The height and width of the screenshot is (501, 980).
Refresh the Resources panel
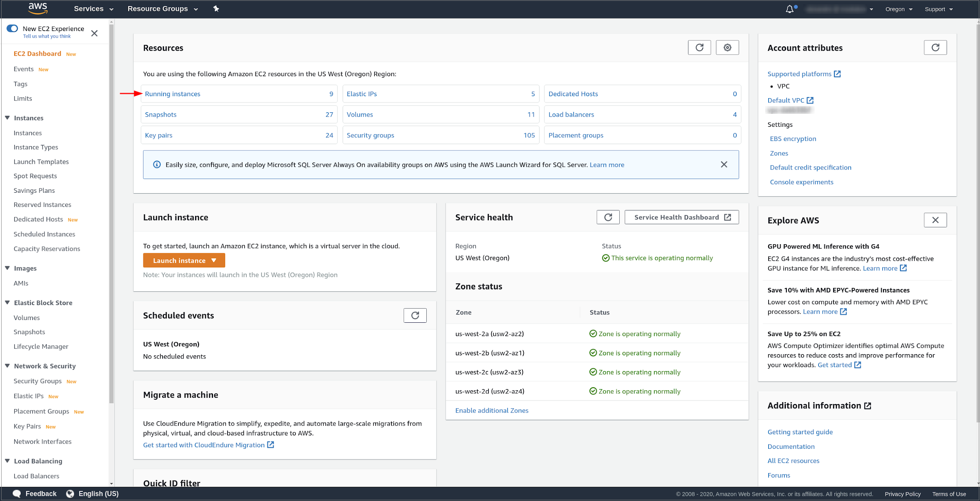coord(699,48)
